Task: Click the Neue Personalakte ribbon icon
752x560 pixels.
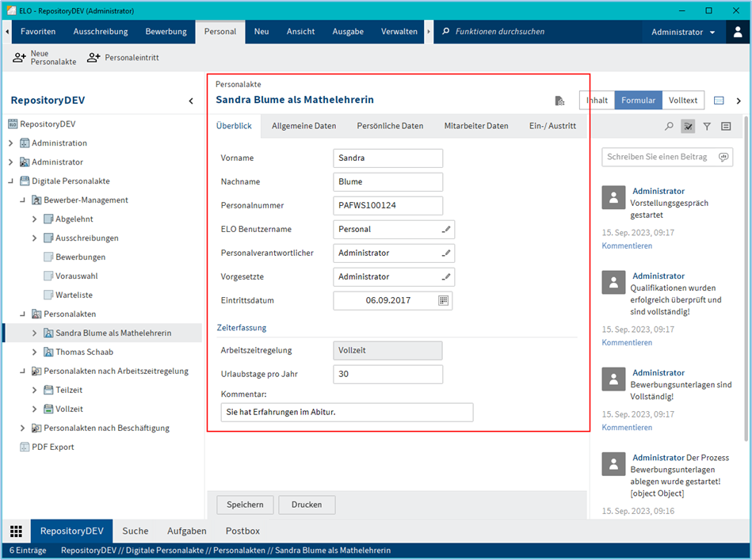Action: pyautogui.click(x=20, y=58)
